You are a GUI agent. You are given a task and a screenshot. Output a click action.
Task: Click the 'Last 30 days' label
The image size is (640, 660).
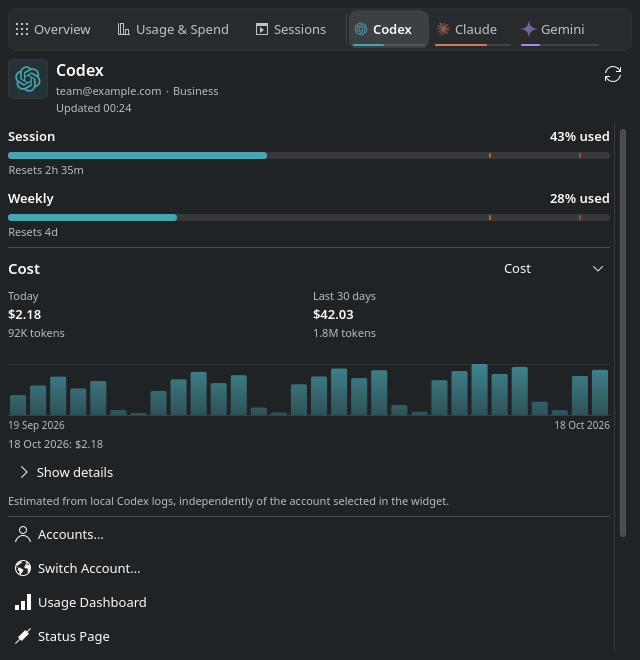[x=344, y=296]
